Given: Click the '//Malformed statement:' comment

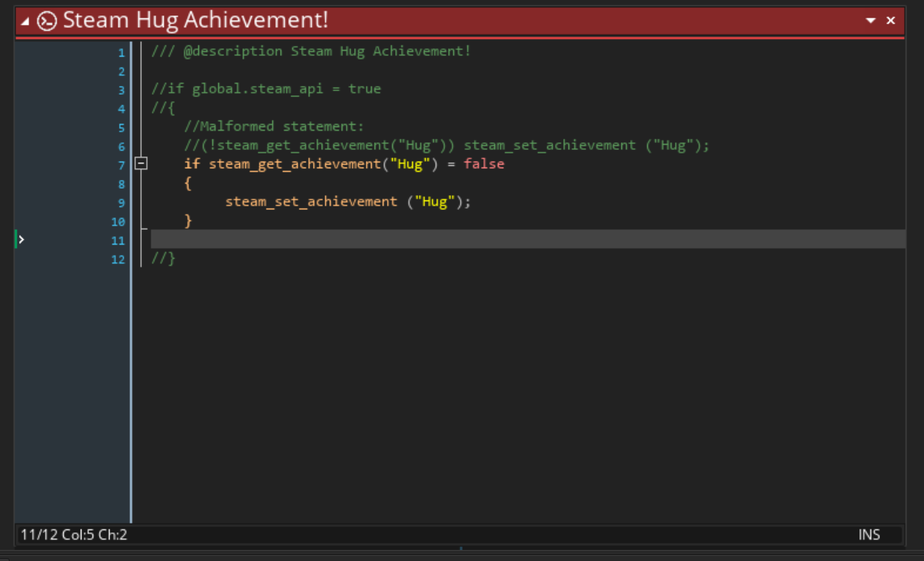Looking at the screenshot, I should (274, 126).
